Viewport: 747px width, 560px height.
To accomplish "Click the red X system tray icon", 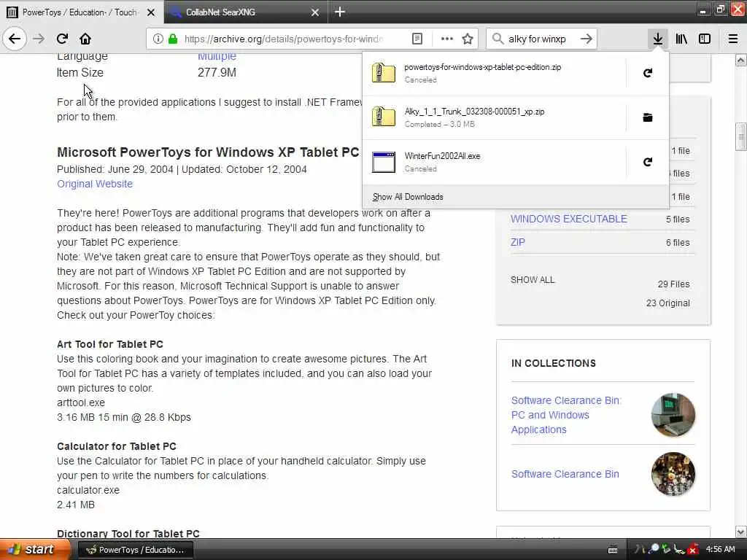I will [693, 550].
